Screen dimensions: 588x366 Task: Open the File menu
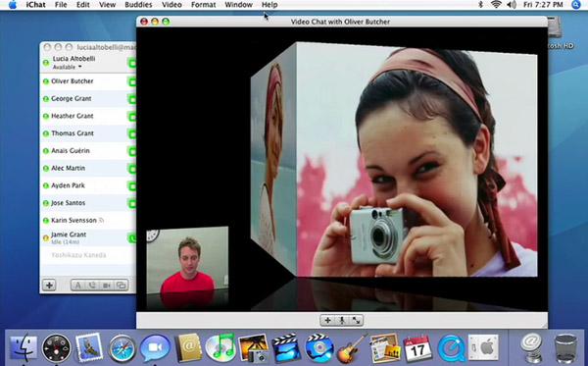(61, 5)
